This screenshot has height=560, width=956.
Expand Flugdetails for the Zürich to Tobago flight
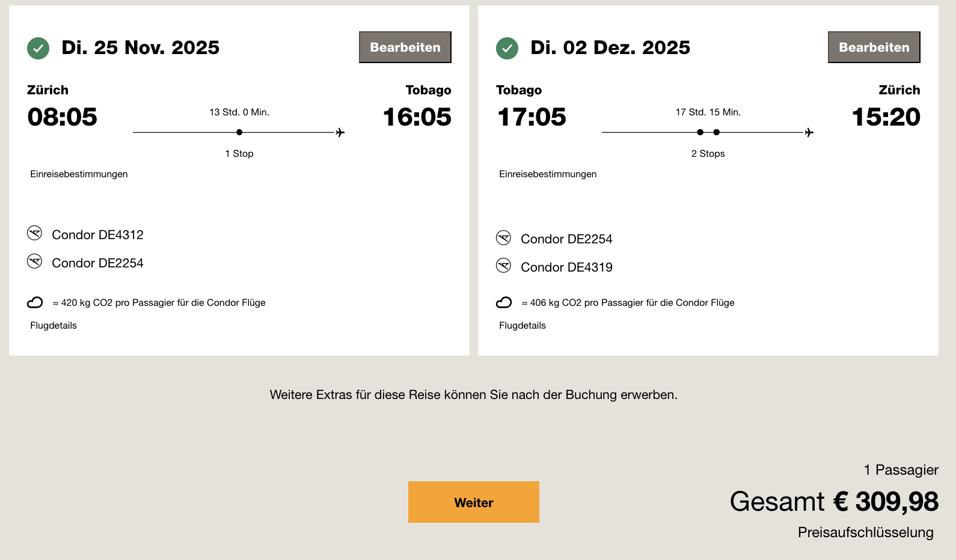(53, 325)
